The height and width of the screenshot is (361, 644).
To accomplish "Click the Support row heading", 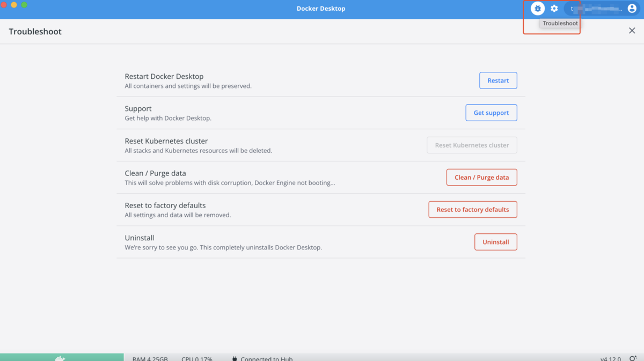I will click(138, 108).
